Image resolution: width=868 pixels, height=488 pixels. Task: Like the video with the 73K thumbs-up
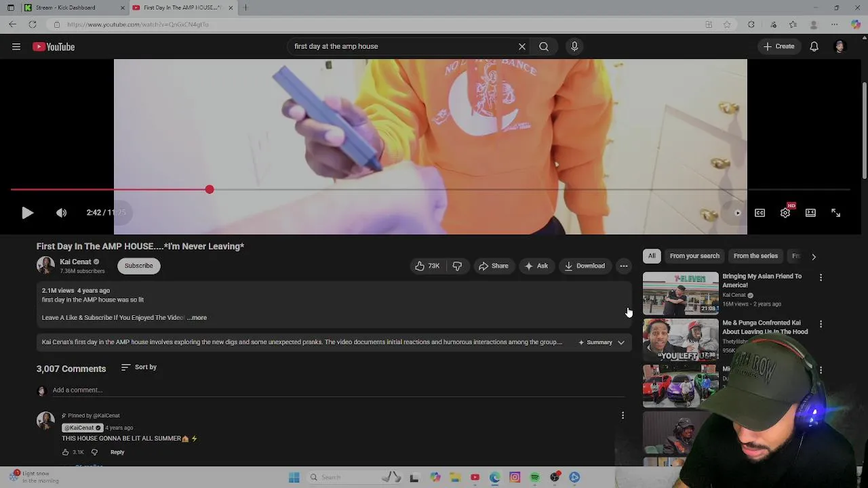click(x=427, y=266)
